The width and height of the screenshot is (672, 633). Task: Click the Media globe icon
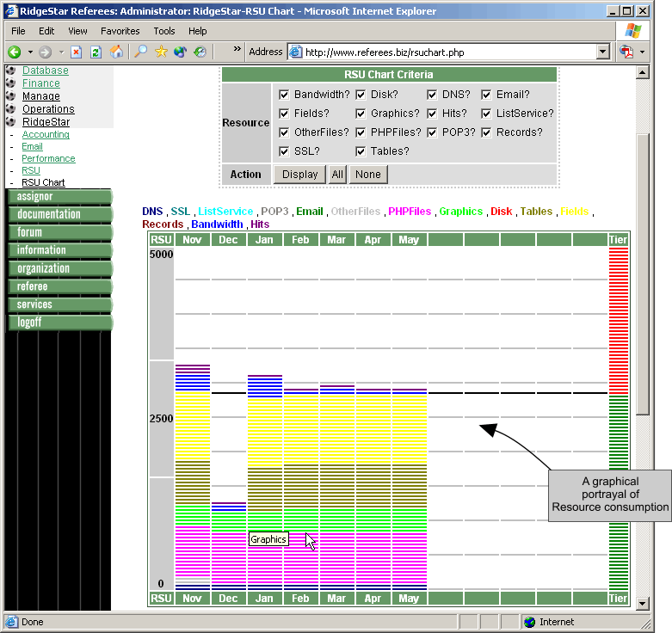pos(180,52)
